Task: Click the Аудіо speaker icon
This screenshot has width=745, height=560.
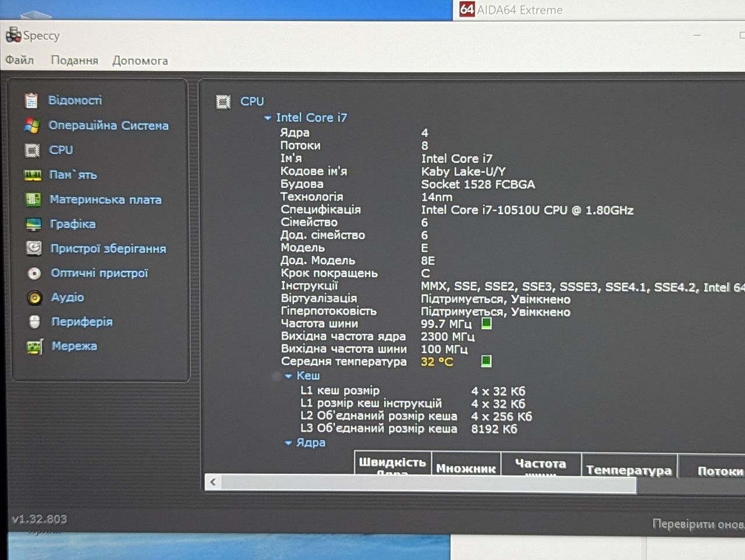Action: (x=34, y=298)
